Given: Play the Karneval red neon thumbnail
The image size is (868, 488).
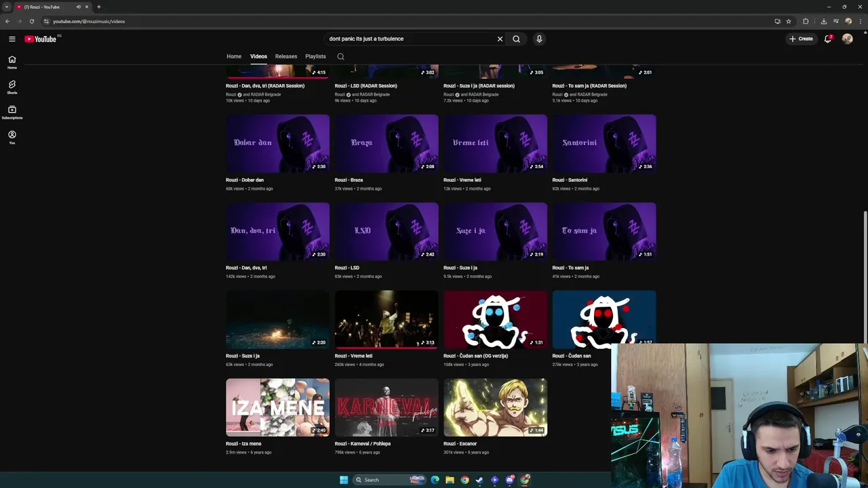Looking at the screenshot, I should tap(386, 407).
